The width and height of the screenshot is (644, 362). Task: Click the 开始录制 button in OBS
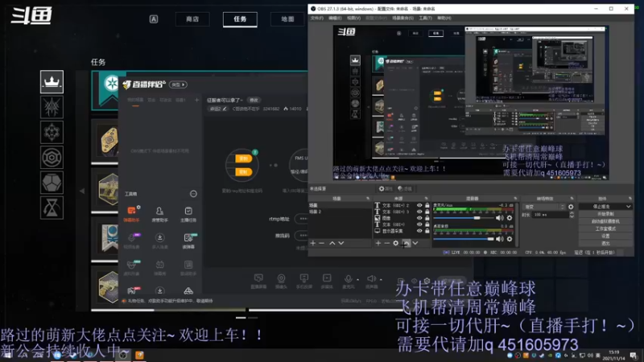[x=605, y=214]
